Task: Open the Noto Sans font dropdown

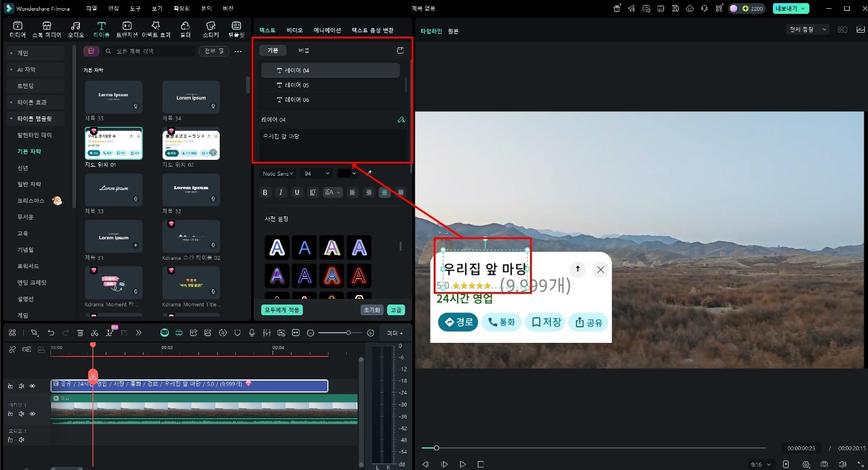Action: point(277,173)
